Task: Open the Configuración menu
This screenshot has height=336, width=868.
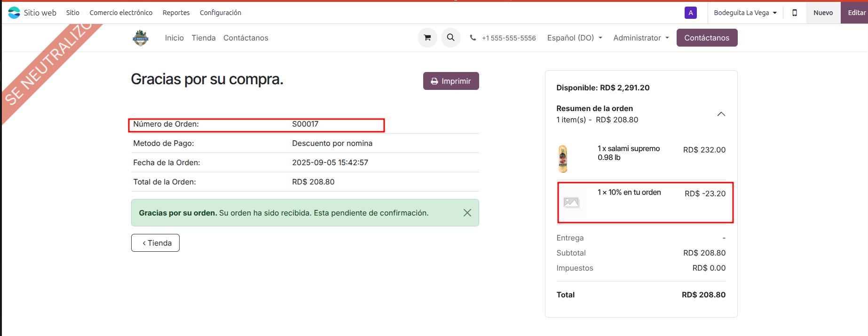Action: pos(220,13)
